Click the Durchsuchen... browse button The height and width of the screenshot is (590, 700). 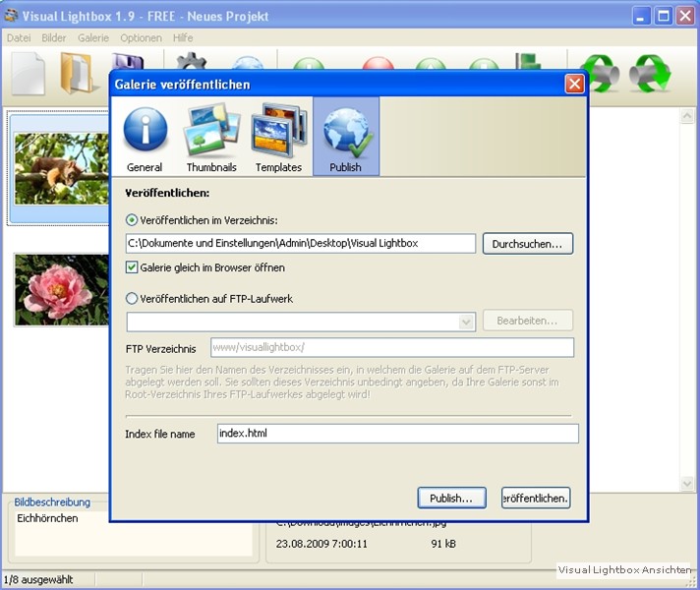[x=527, y=243]
